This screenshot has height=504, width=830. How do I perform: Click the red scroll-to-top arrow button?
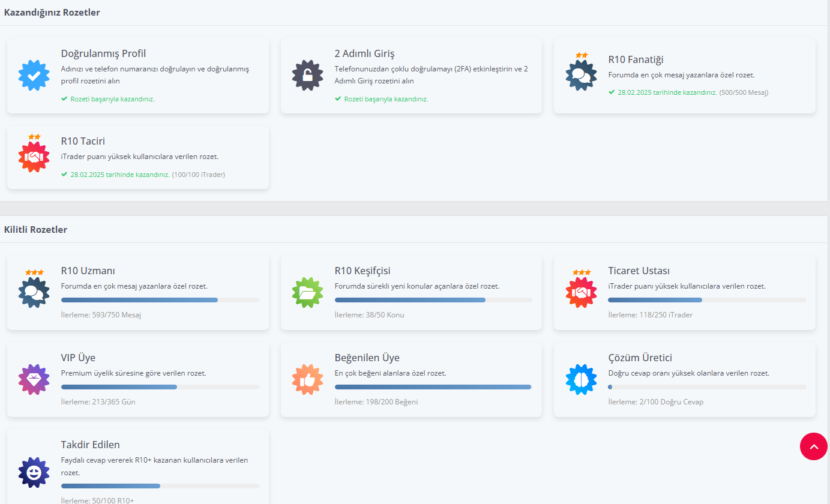tap(814, 446)
